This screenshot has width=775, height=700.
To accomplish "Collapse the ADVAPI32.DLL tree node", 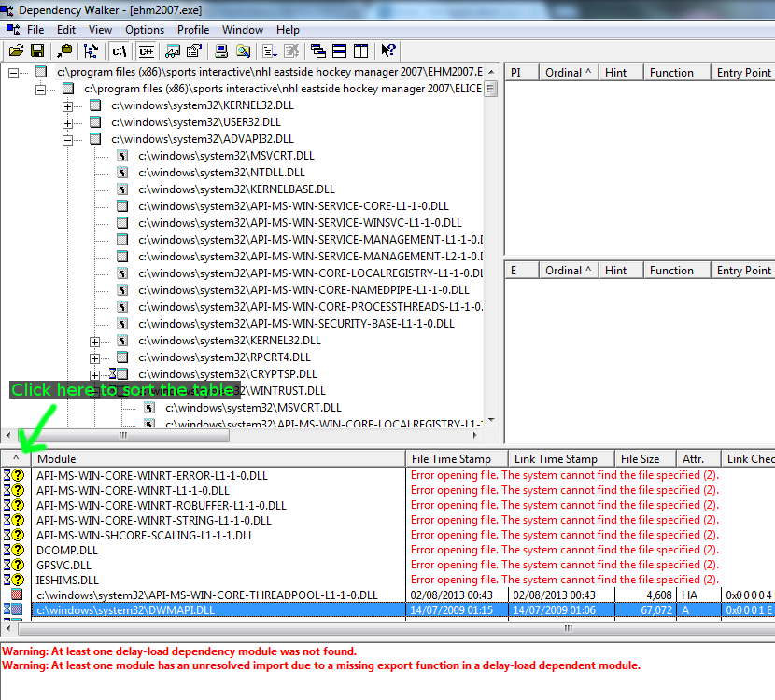I will tap(67, 139).
